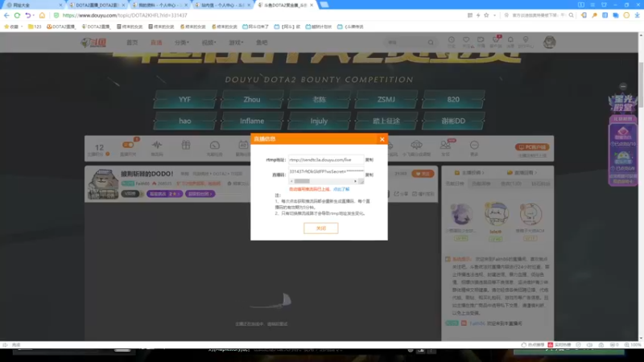Click the left arrow of stream key scrollbar
The image size is (644, 362).
click(291, 181)
